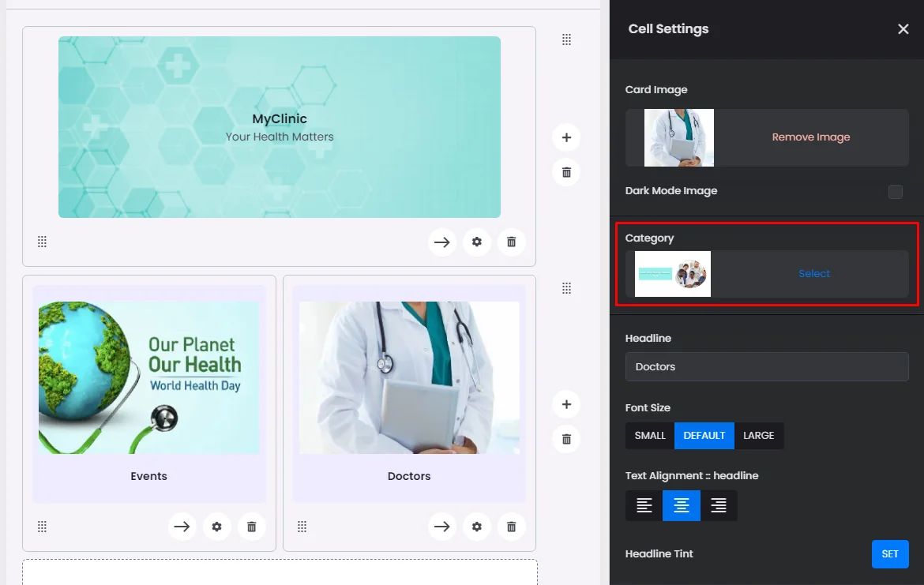Click the Headline input field containing Doctors
Image resolution: width=924 pixels, height=585 pixels.
point(766,367)
